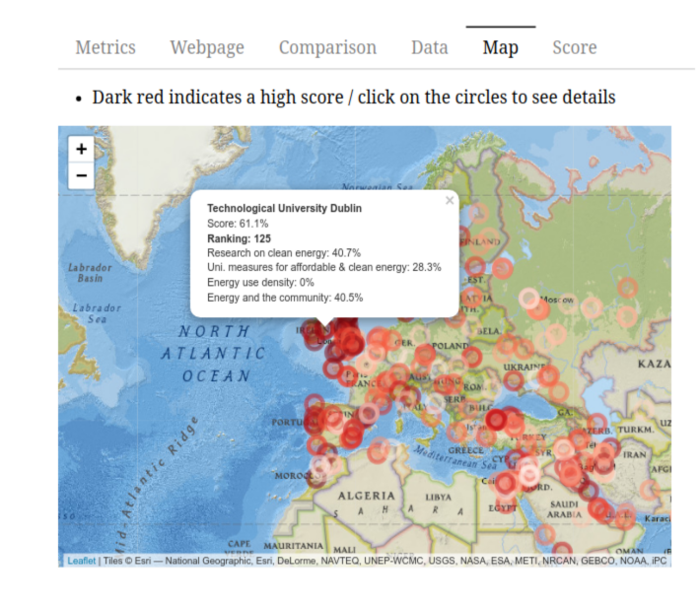Switch to the Webpage tab
The image size is (700, 604).
tap(207, 47)
